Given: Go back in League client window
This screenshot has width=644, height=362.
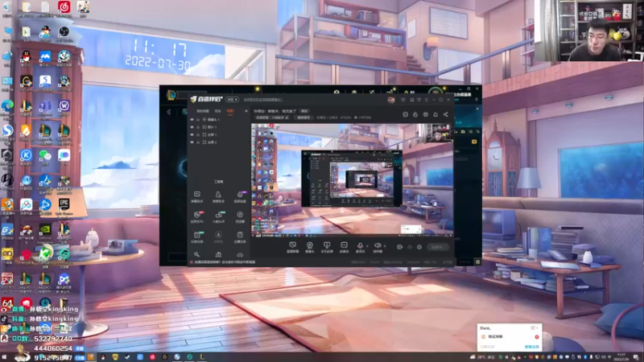Looking at the screenshot, I should (168, 112).
